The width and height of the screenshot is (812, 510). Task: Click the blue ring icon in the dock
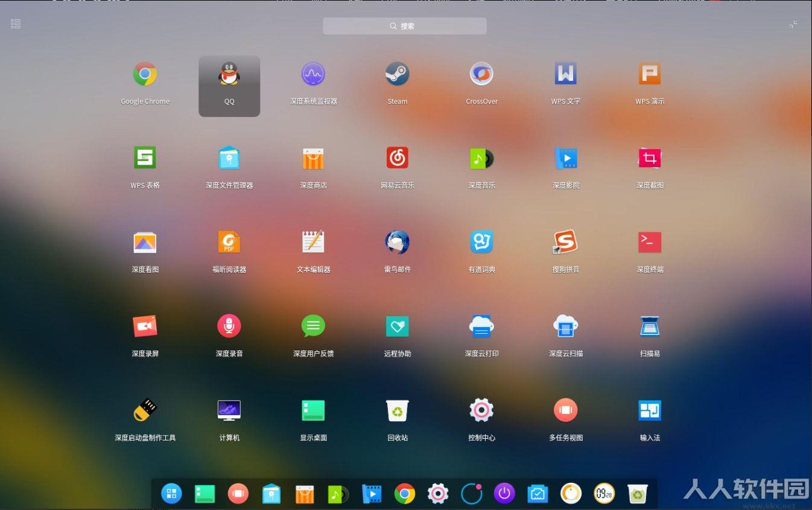point(471,494)
